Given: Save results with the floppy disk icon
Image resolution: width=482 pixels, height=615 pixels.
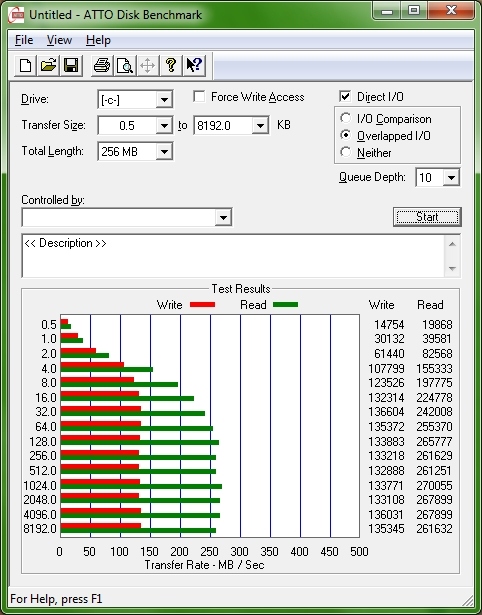Looking at the screenshot, I should (x=71, y=65).
